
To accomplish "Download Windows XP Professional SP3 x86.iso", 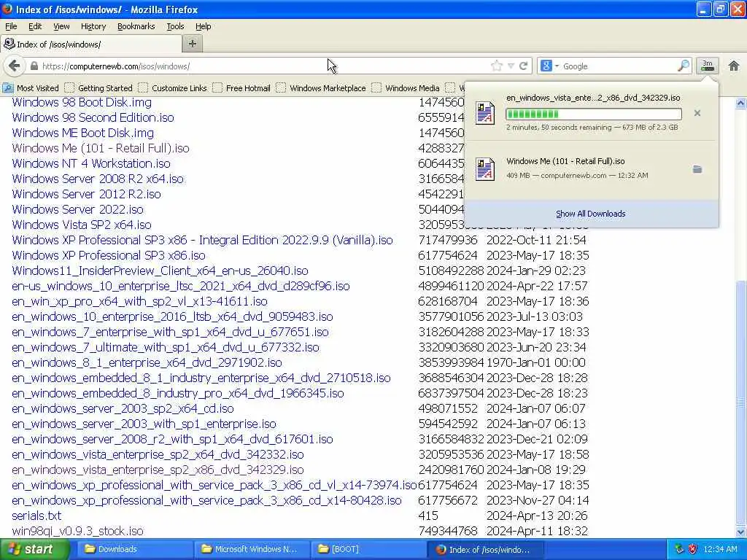I will click(x=109, y=255).
